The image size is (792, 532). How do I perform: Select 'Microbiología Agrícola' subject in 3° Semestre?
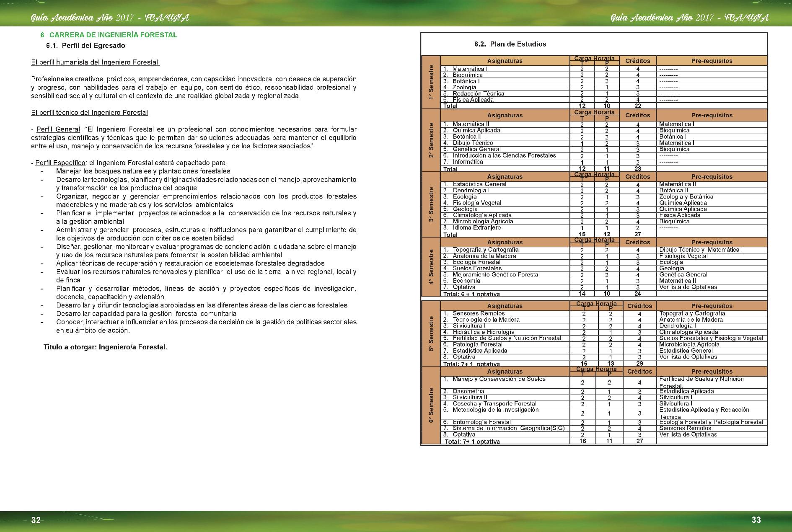pyautogui.click(x=483, y=221)
